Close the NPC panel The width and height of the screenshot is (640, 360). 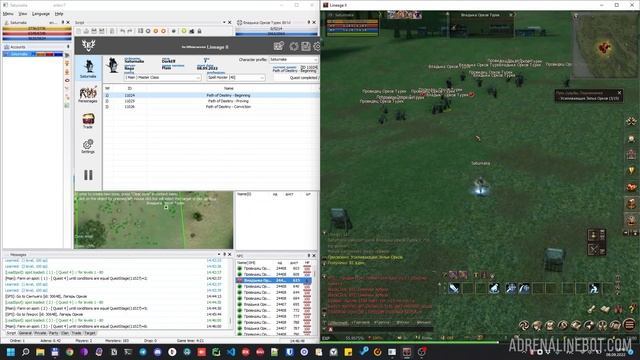coord(314,256)
